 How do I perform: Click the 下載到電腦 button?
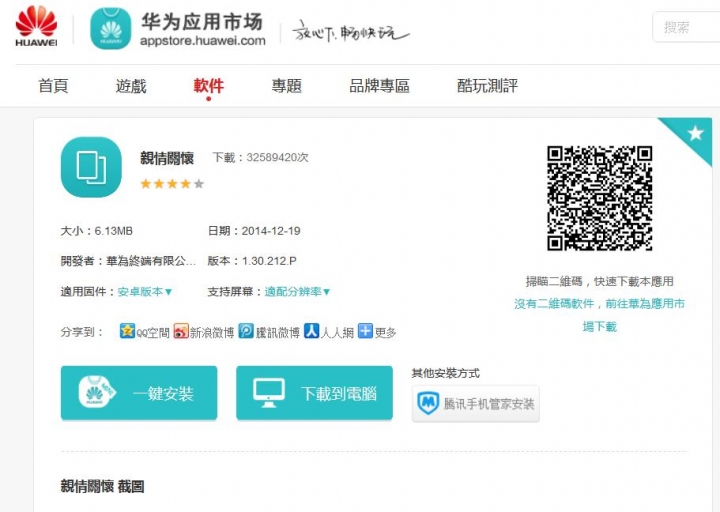[315, 393]
